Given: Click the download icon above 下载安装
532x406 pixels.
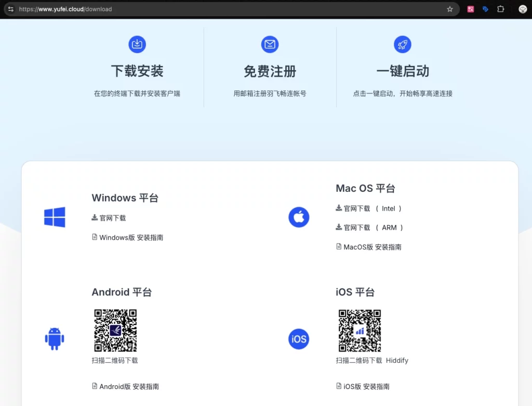Looking at the screenshot, I should [x=137, y=44].
